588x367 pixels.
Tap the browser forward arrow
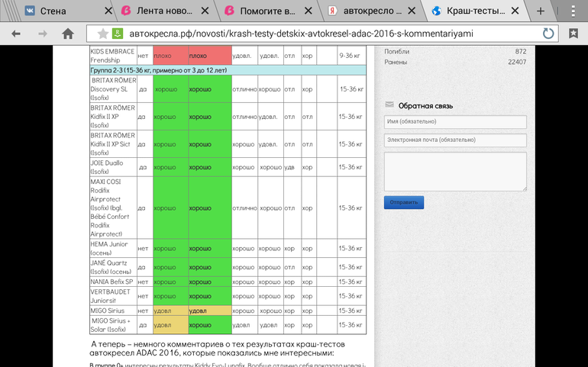42,34
